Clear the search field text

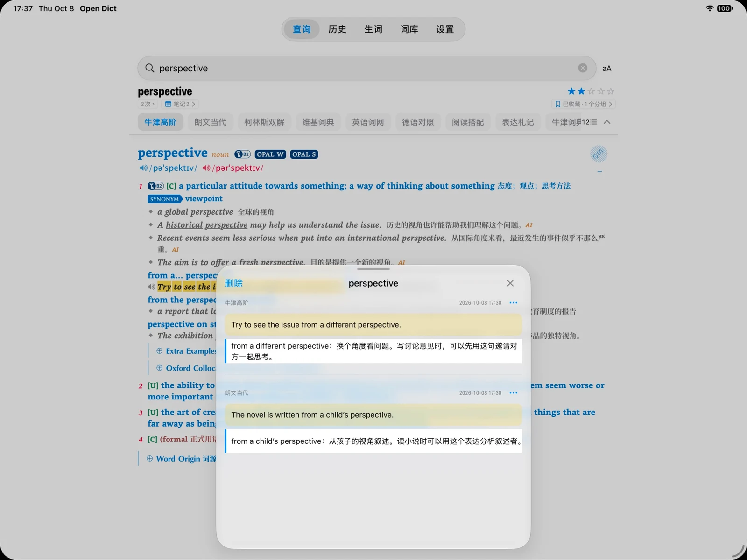pyautogui.click(x=583, y=68)
